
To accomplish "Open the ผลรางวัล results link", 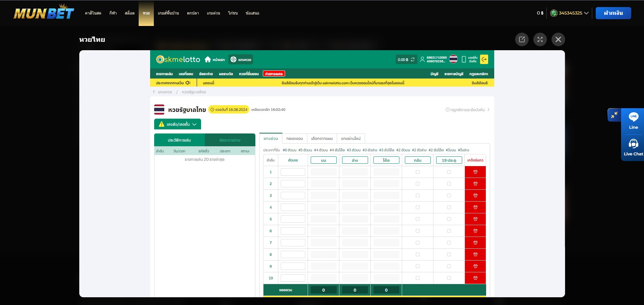I will pos(226,74).
